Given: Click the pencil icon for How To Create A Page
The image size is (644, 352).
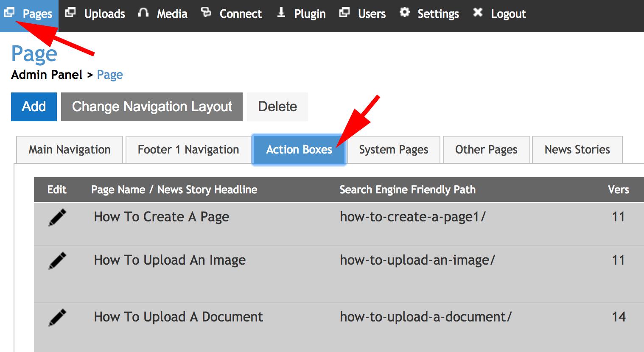Looking at the screenshot, I should 57,218.
